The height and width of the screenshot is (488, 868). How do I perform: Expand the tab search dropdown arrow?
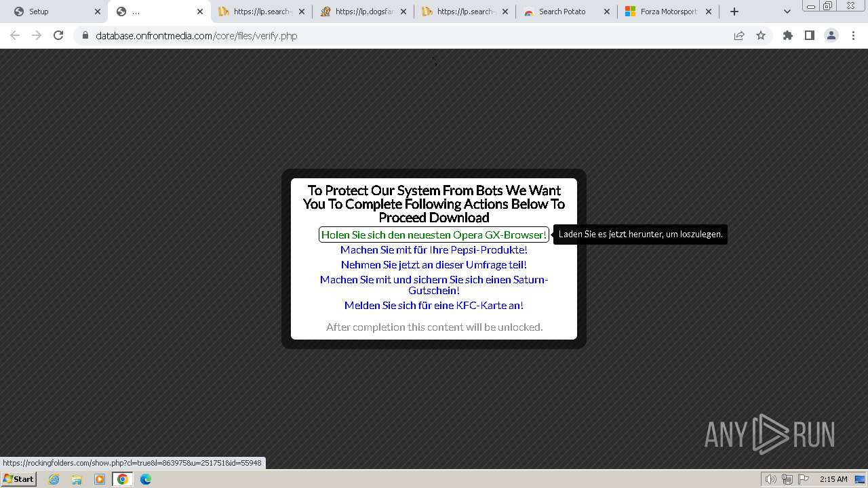787,12
